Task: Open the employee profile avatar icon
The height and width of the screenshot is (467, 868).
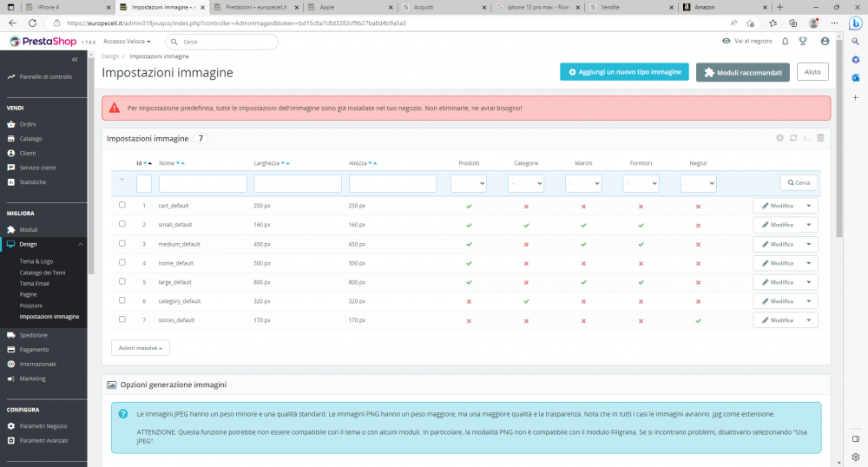Action: point(825,42)
